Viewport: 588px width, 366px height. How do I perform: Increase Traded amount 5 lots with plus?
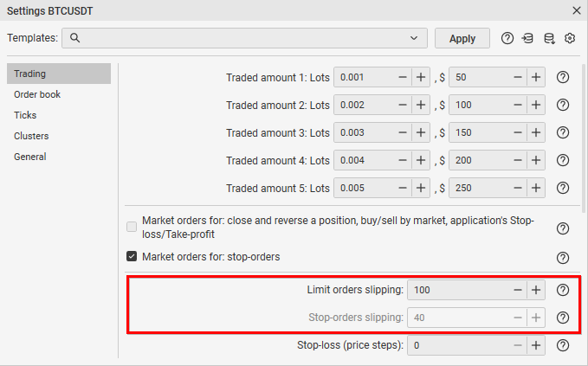(421, 188)
